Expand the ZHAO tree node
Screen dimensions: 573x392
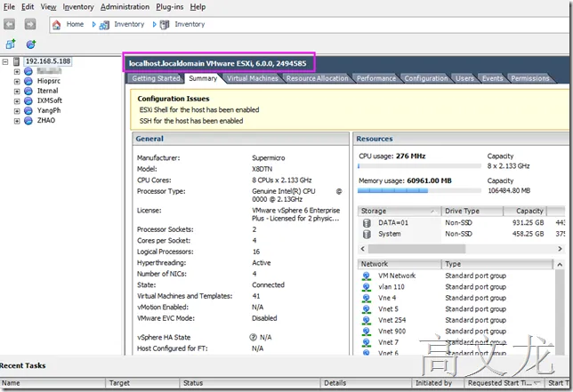pos(17,121)
